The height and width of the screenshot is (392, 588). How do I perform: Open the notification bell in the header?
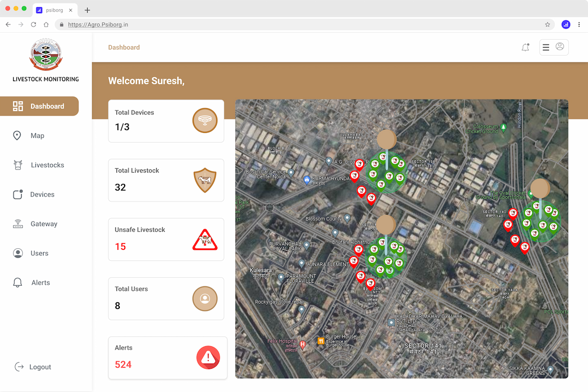point(525,47)
